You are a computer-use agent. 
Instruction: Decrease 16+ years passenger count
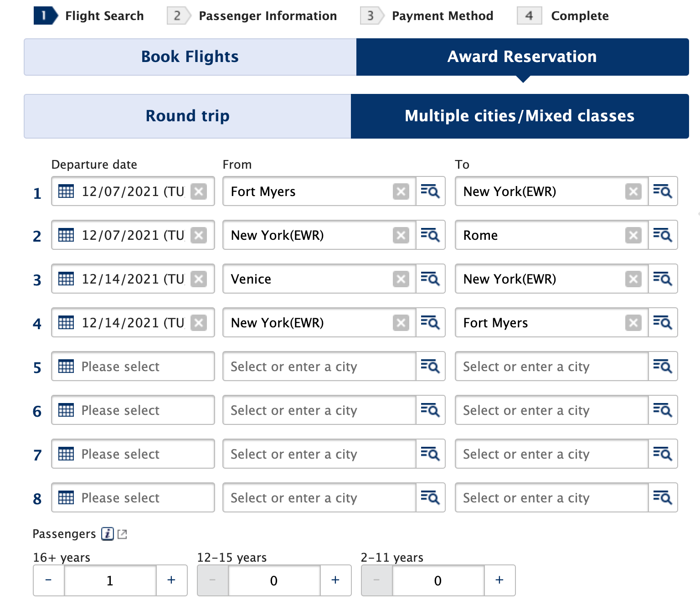coord(49,580)
